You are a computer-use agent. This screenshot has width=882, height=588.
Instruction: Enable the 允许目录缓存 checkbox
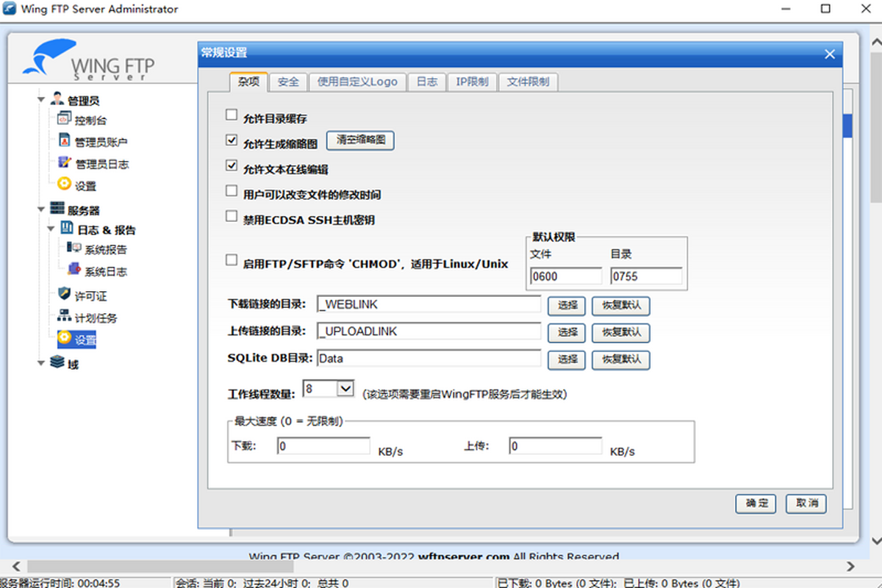click(232, 115)
